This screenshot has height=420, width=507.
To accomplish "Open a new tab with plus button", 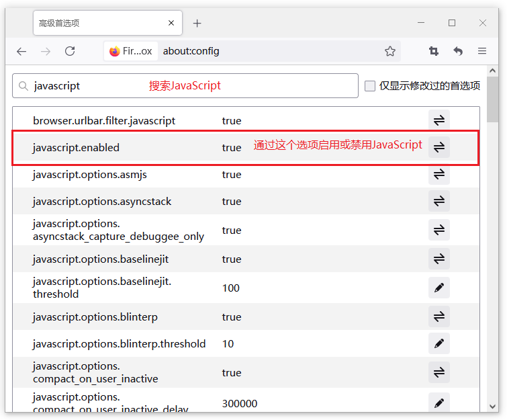I will [197, 23].
